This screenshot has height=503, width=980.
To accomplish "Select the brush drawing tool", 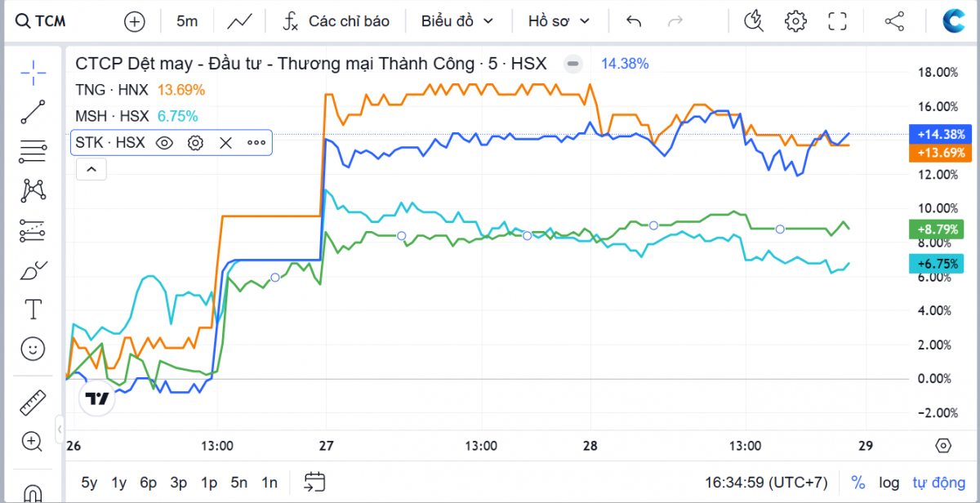I will (x=33, y=270).
